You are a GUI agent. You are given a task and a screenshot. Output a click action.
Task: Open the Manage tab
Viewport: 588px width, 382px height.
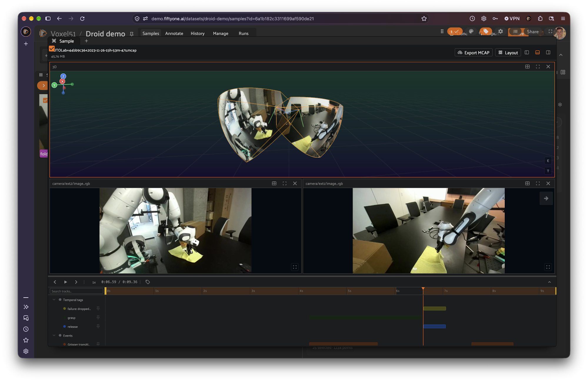pos(220,33)
